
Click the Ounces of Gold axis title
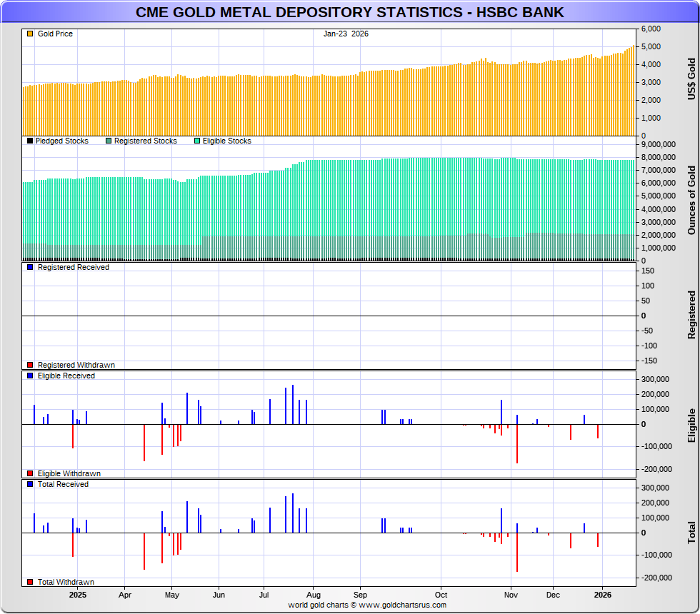pos(691,200)
